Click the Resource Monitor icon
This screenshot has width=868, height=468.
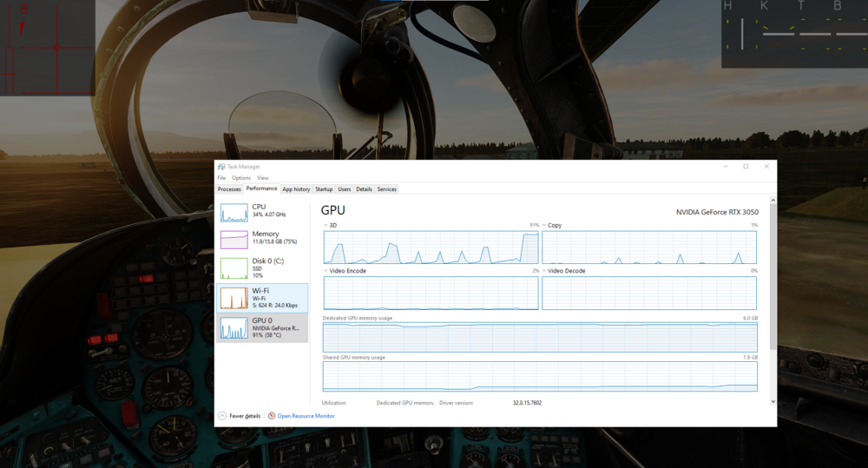click(x=272, y=415)
